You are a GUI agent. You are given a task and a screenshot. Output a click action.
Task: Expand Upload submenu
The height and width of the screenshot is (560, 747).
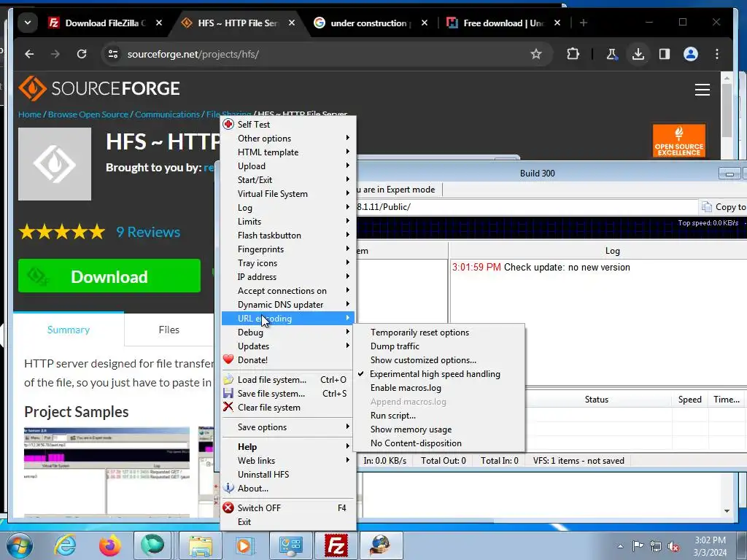(289, 166)
